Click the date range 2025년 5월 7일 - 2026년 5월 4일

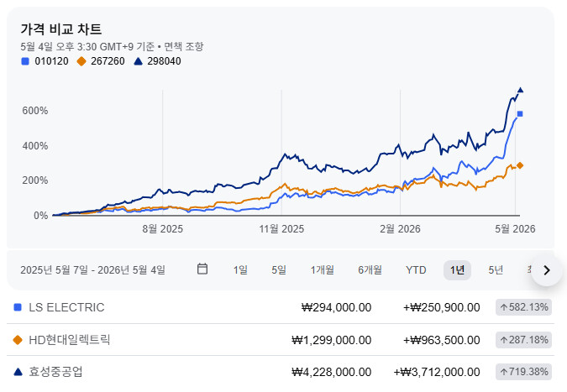pos(93,270)
